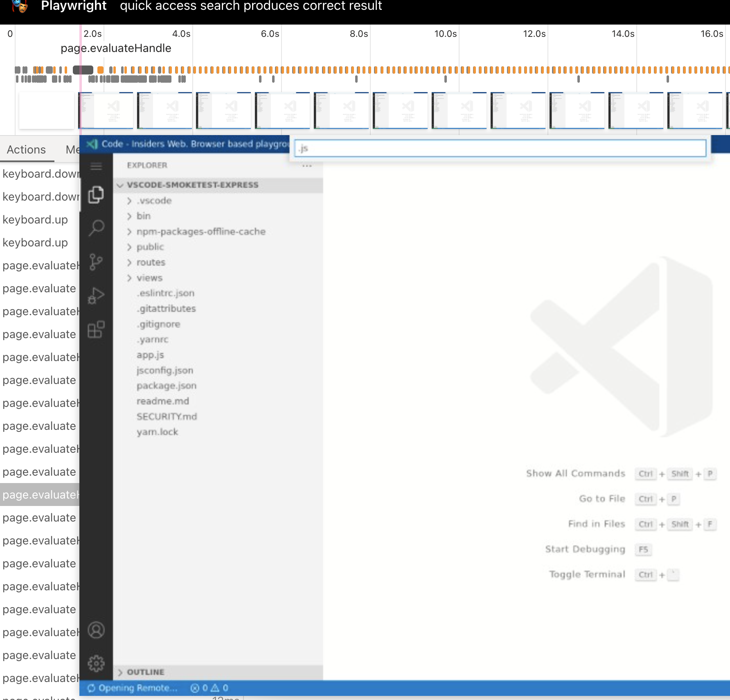Click the Playwright logo icon
Viewport: 730px width, 700px height.
pyautogui.click(x=20, y=6)
